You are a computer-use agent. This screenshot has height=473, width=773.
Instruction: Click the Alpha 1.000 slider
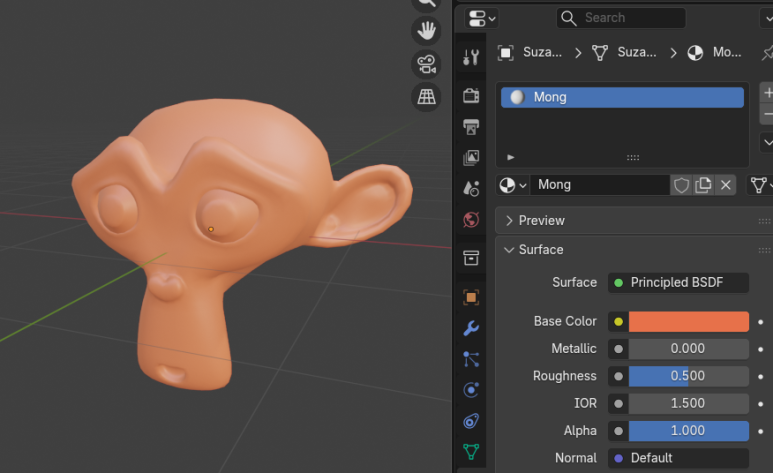click(x=689, y=431)
